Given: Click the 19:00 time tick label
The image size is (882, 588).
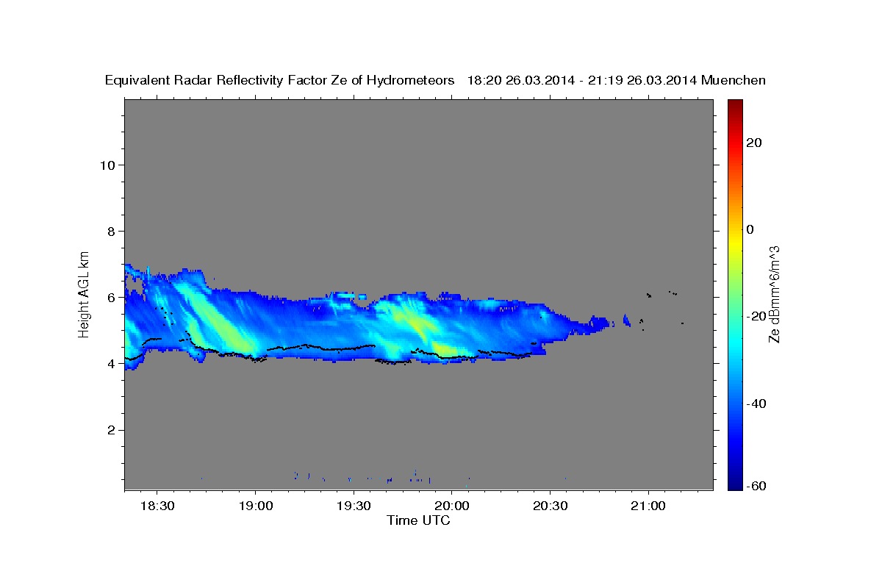Looking at the screenshot, I should [x=255, y=506].
